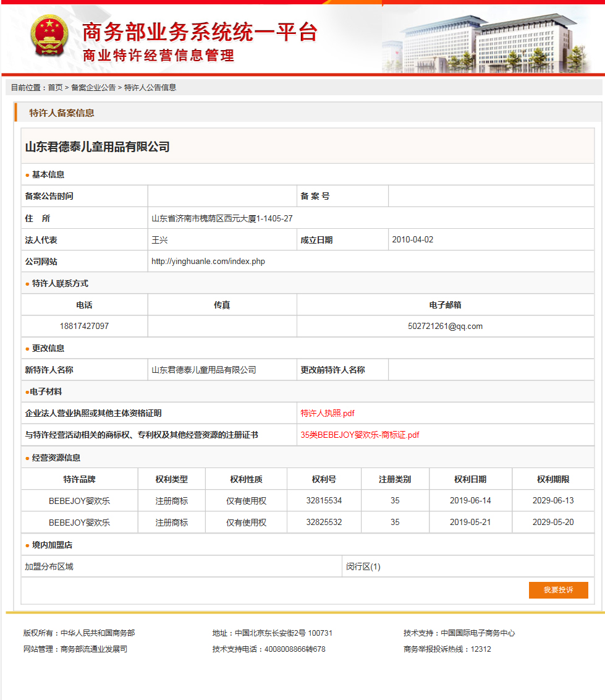
Task: Select rights date 2019-06-14
Action: pos(470,500)
